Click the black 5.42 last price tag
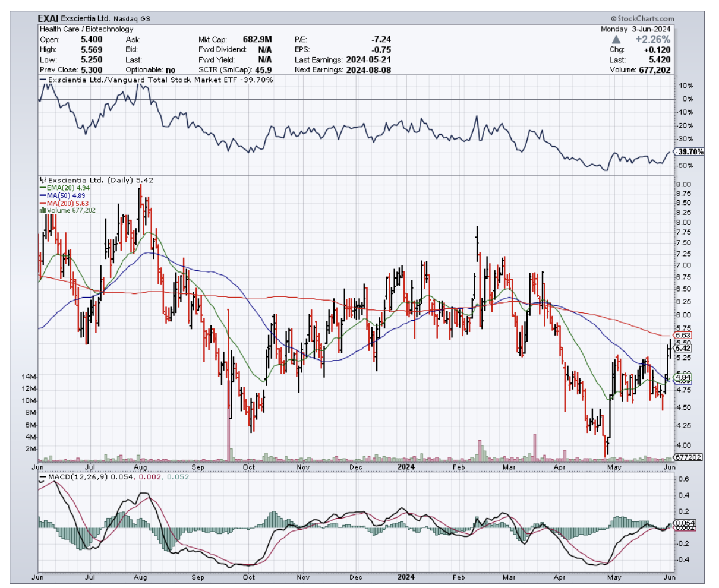Image resolution: width=719 pixels, height=588 pixels. tap(683, 348)
